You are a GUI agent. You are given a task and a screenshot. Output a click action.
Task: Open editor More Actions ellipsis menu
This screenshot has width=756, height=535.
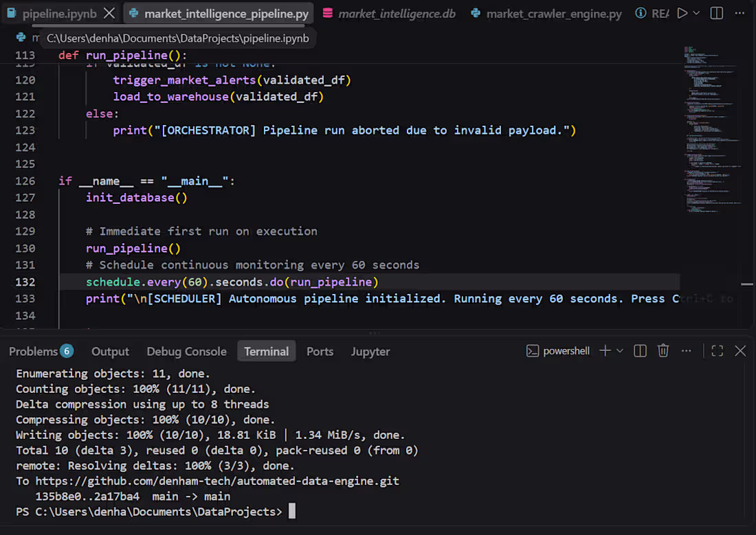(740, 13)
